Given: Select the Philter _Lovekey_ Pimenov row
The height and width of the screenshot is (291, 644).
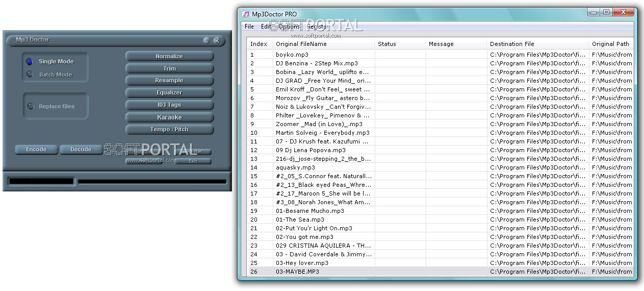Looking at the screenshot, I should click(x=440, y=115).
